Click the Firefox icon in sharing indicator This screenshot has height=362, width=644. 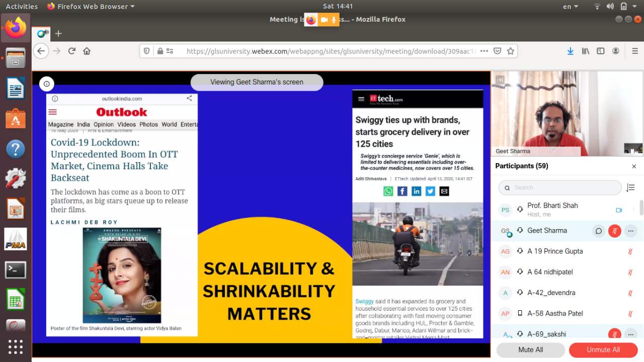311,20
